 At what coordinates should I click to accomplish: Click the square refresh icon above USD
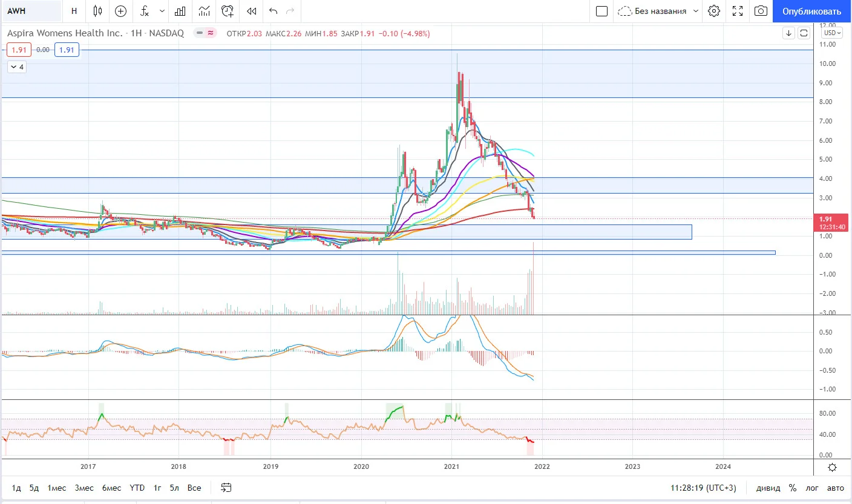pos(804,33)
